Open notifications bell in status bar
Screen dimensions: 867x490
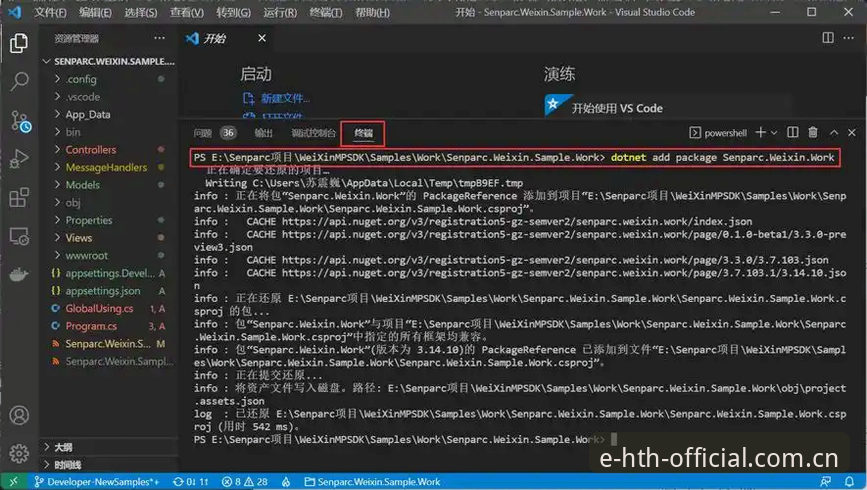(849, 482)
